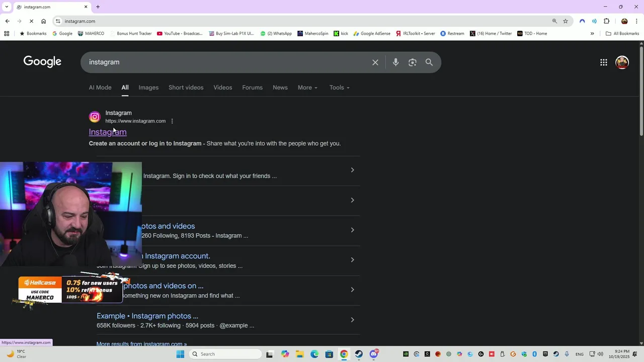Screen dimensions: 644x362
Task: Open chevron for 'Instagram account.' sitelink
Action: tap(352, 260)
